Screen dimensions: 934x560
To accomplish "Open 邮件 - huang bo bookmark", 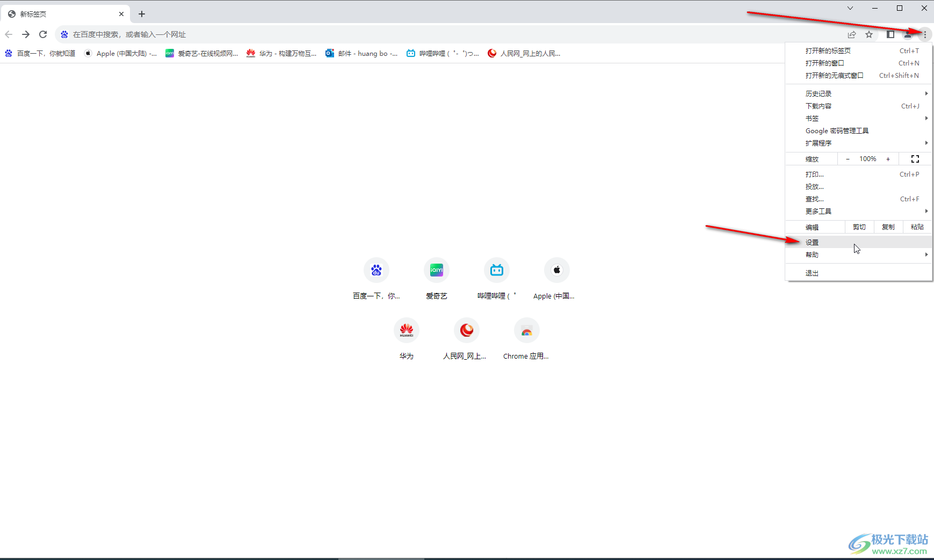I will point(362,53).
